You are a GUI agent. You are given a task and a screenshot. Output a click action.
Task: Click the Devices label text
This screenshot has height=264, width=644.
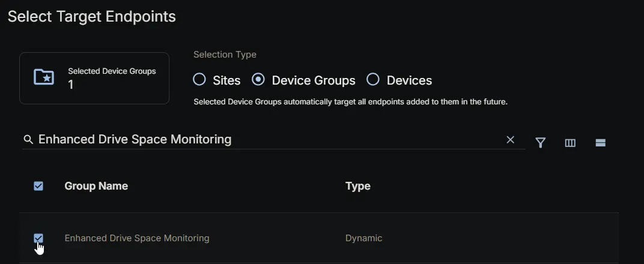(x=409, y=80)
